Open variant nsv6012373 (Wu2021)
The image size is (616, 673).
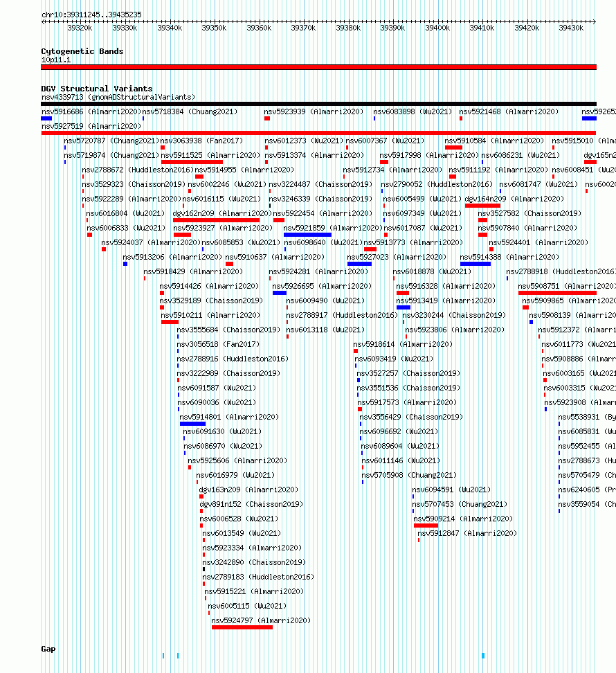tap(304, 141)
